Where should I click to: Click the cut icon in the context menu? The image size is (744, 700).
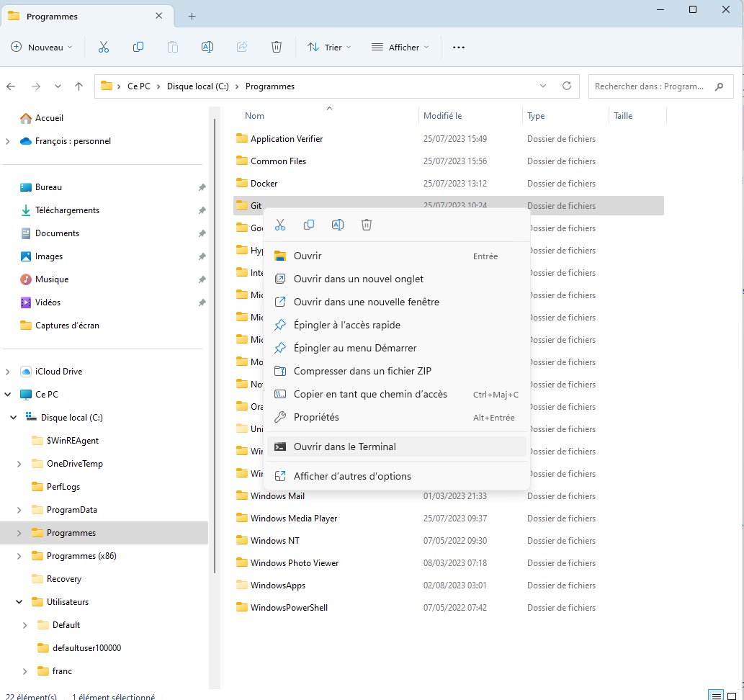click(x=280, y=225)
